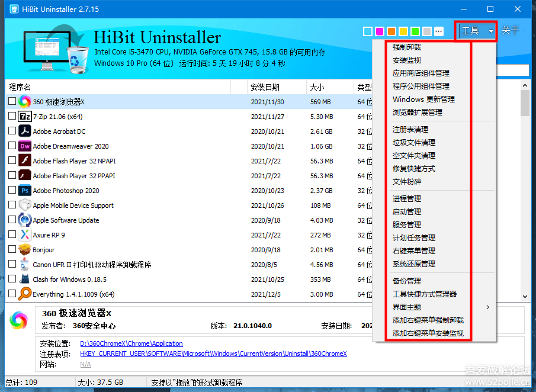Image resolution: width=536 pixels, height=392 pixels.
Task: Click the program list scroll up arrow
Action: [x=525, y=85]
